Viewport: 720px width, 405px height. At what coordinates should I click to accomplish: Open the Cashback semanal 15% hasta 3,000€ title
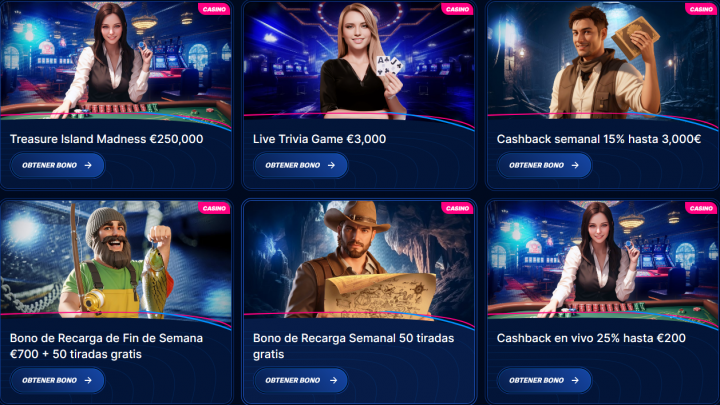599,139
